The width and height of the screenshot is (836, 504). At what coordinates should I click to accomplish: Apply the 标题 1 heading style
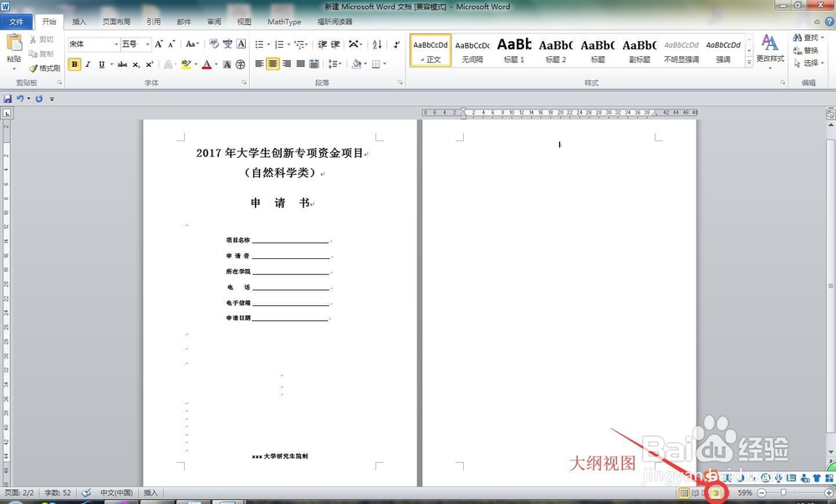pos(514,50)
